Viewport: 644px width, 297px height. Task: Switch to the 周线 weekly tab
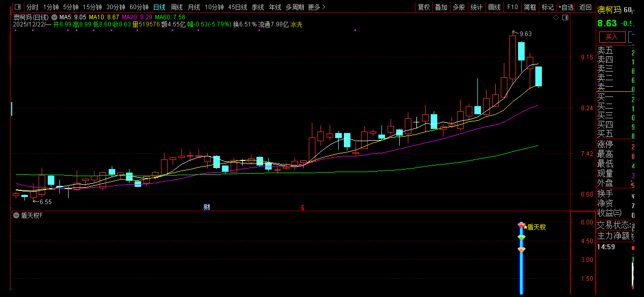tap(177, 7)
